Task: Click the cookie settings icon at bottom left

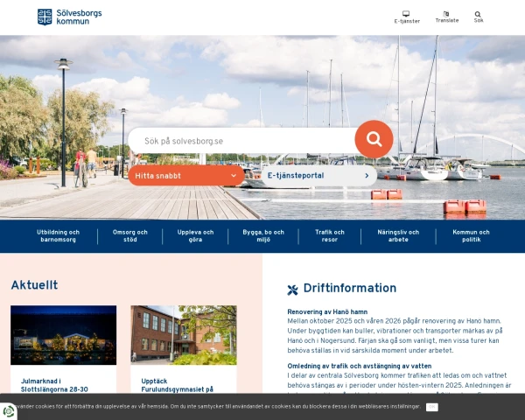Action: [x=9, y=410]
